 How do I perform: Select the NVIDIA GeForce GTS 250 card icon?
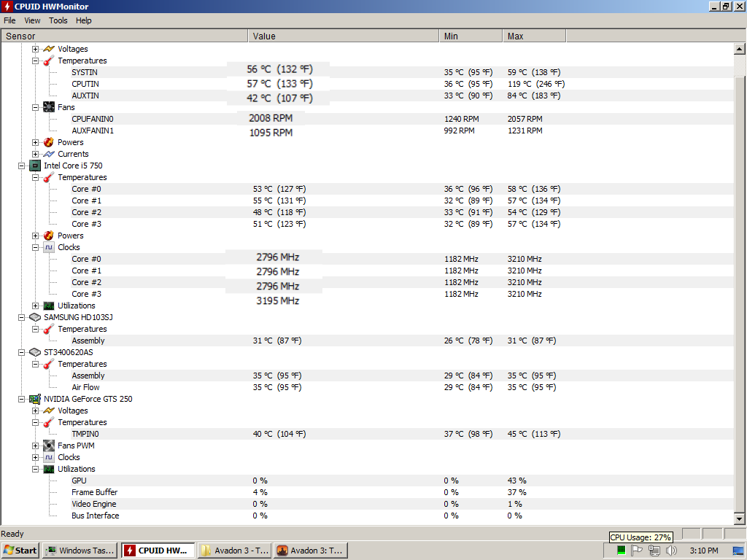point(35,399)
